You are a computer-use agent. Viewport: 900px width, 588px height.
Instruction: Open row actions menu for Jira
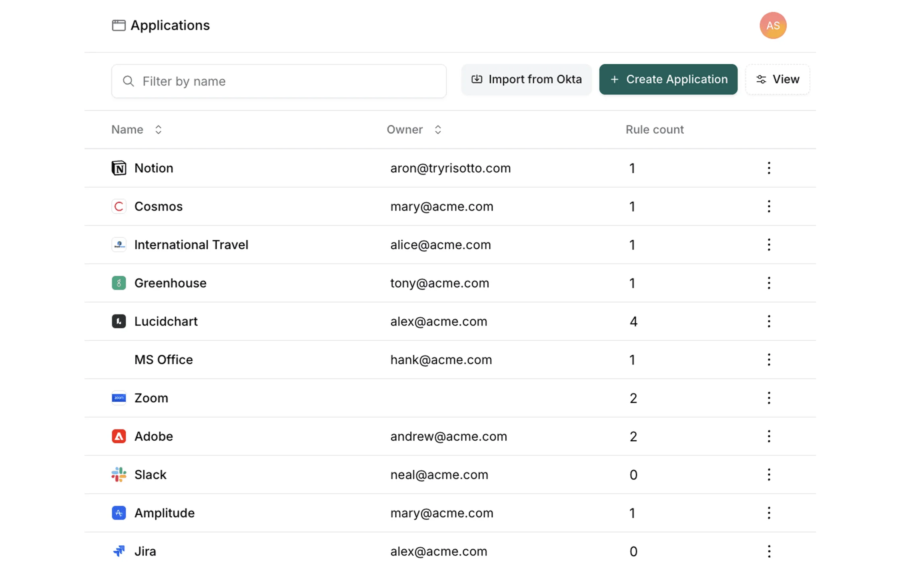coord(769,551)
